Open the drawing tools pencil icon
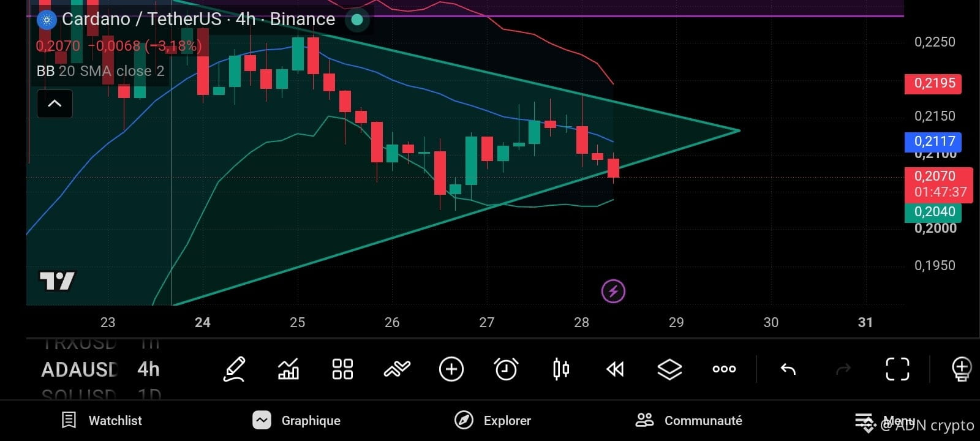This screenshot has width=980, height=441. point(235,369)
